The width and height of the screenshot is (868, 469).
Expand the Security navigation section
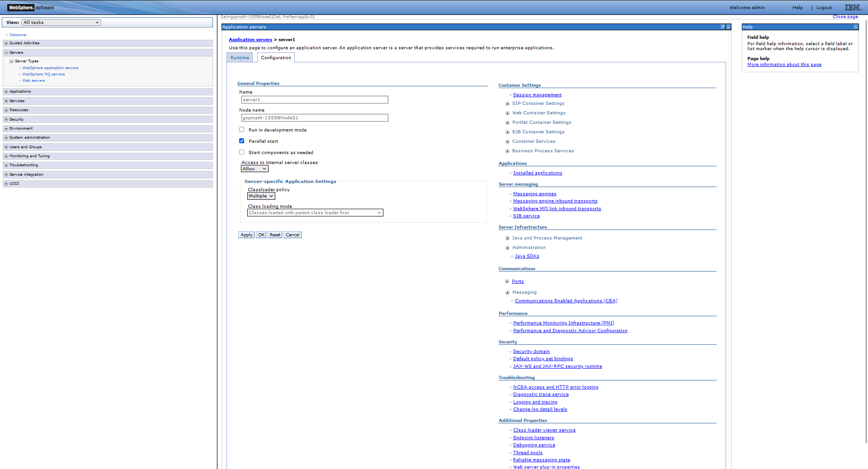click(6, 120)
